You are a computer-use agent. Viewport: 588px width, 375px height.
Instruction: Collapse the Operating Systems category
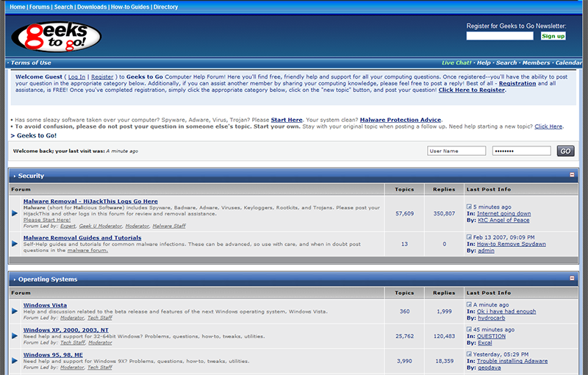pos(572,278)
